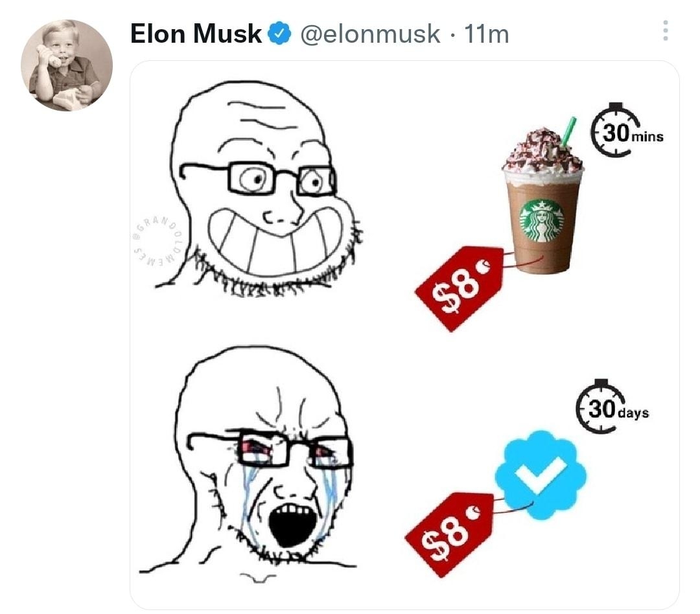
Task: Click the blue verified badge beside the name
Action: (279, 34)
